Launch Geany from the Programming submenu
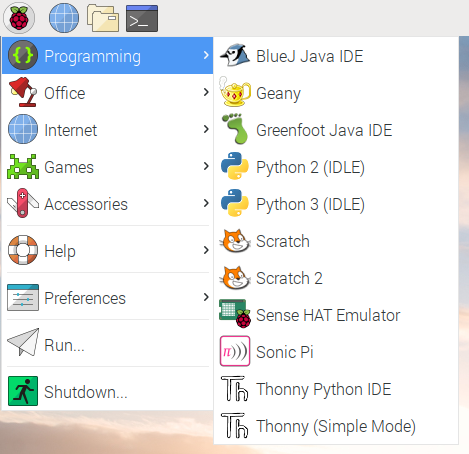The image size is (469, 454). click(336, 92)
